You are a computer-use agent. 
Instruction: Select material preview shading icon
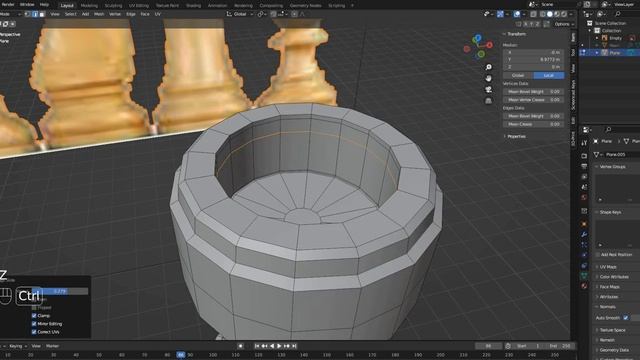pos(557,14)
